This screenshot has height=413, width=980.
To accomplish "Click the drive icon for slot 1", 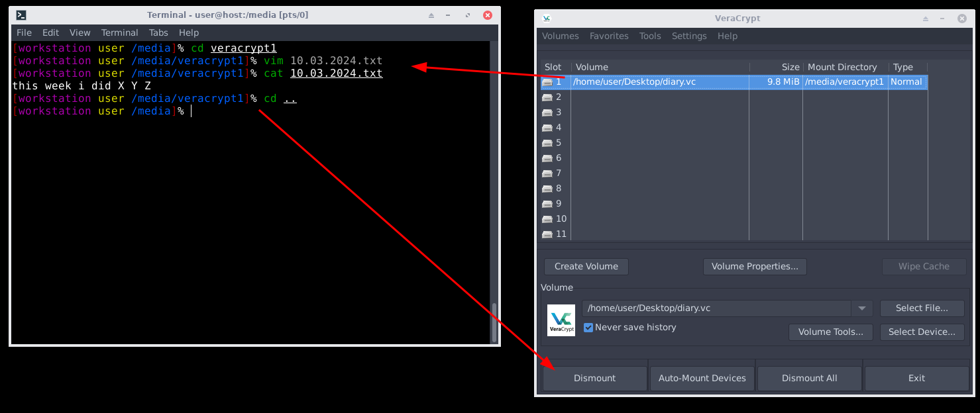I will (547, 82).
